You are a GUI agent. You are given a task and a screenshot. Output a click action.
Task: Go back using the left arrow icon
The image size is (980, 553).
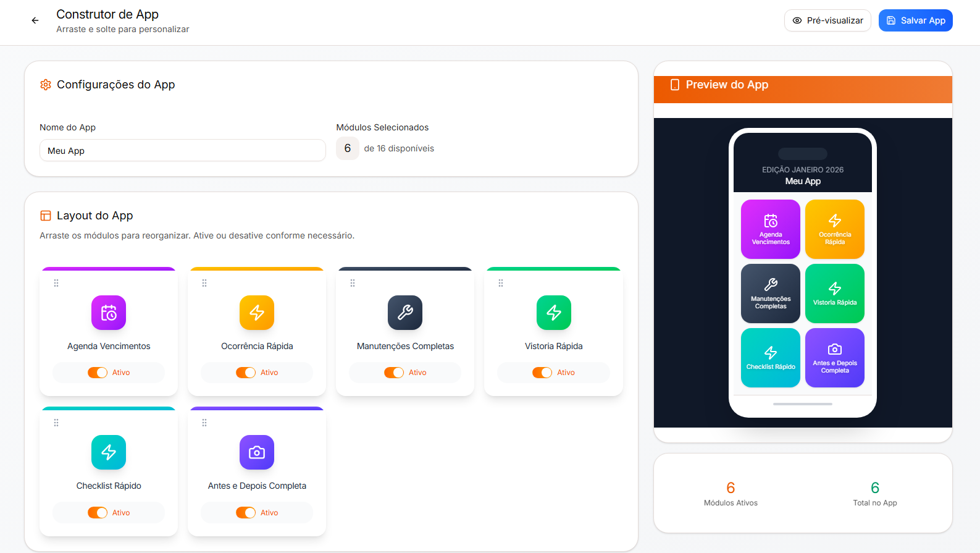click(x=35, y=20)
